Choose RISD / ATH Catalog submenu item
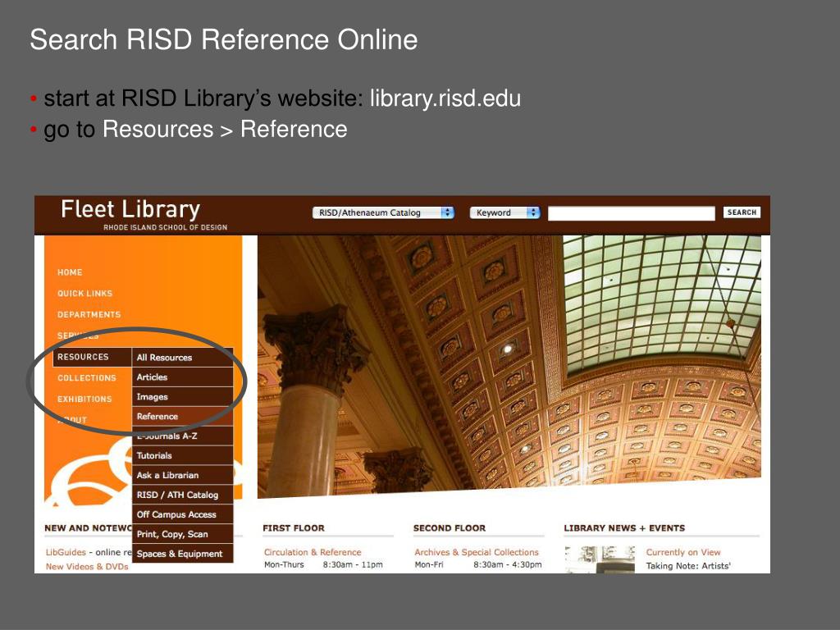 click(182, 495)
